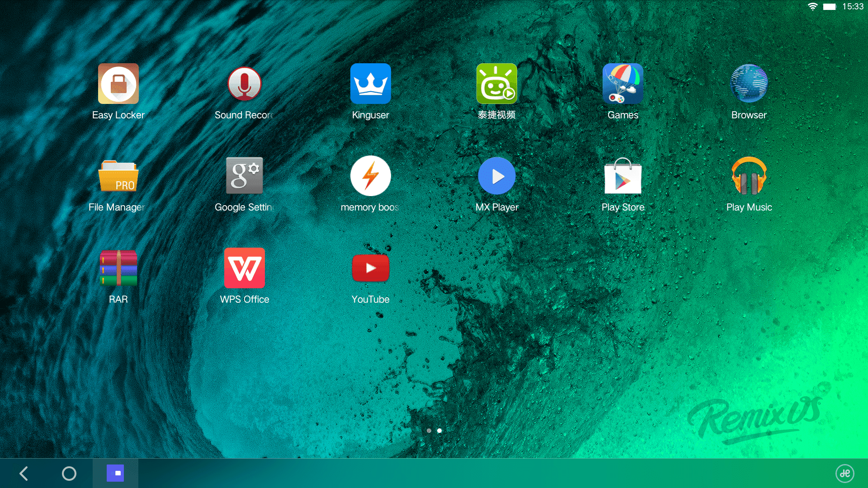
Task: Check the Wi-Fi status icon
Action: click(813, 7)
